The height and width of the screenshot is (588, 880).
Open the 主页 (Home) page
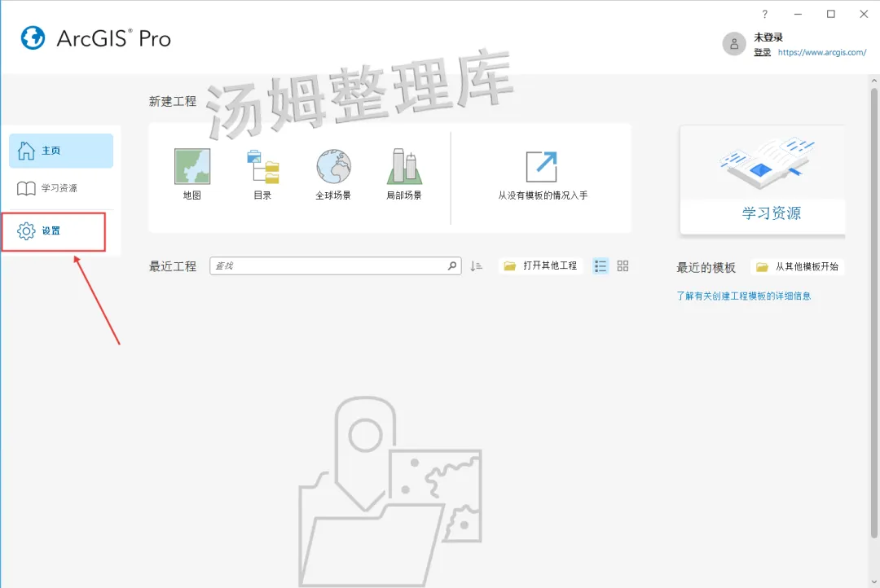pyautogui.click(x=60, y=151)
